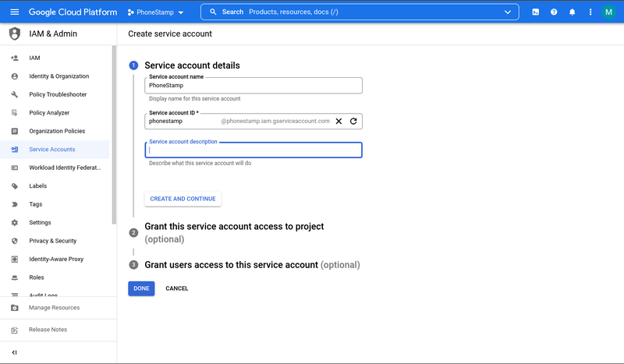Viewport: 624px width, 364px height.
Task: Click the Privacy & Security shield icon
Action: (x=15, y=241)
